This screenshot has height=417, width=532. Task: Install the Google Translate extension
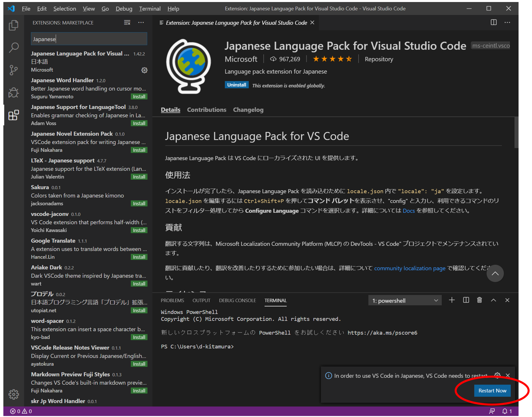pyautogui.click(x=139, y=257)
